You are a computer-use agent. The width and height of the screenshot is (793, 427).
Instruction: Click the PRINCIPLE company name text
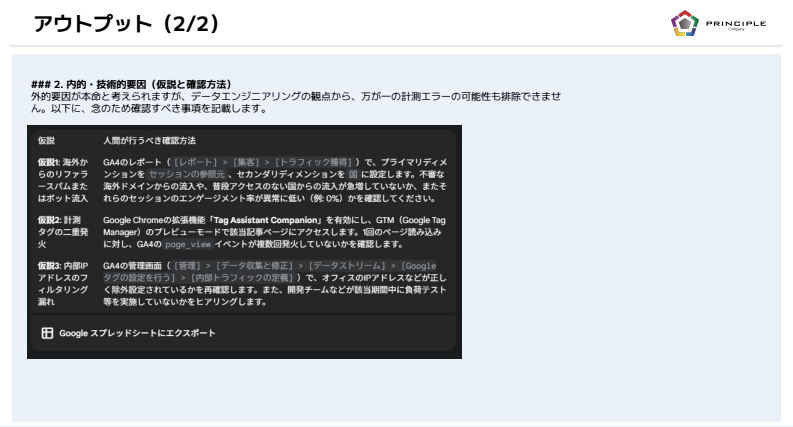[x=736, y=24]
